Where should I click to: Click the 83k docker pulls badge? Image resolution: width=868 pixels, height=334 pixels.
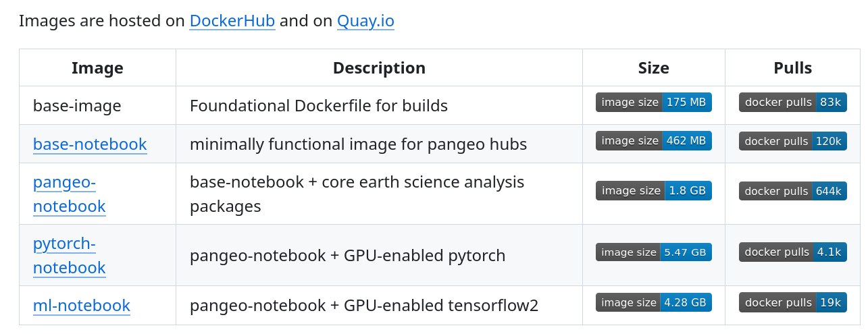(x=792, y=103)
